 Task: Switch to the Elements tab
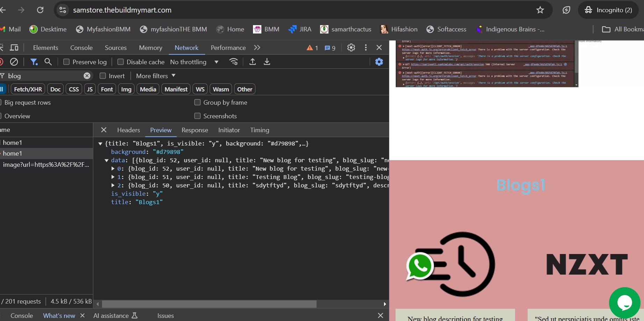click(x=46, y=48)
